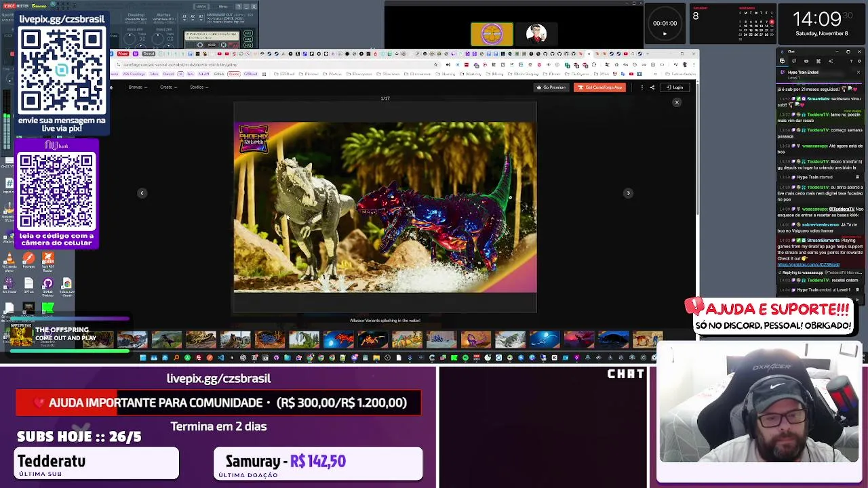The image size is (868, 488).
Task: Click the Samuray R$ 142,50 donation box
Action: click(318, 464)
